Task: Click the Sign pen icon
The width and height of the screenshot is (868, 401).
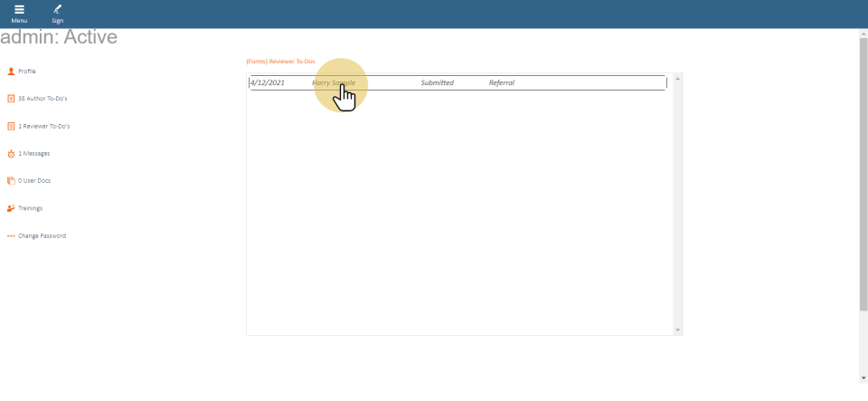Action: pos(57,10)
